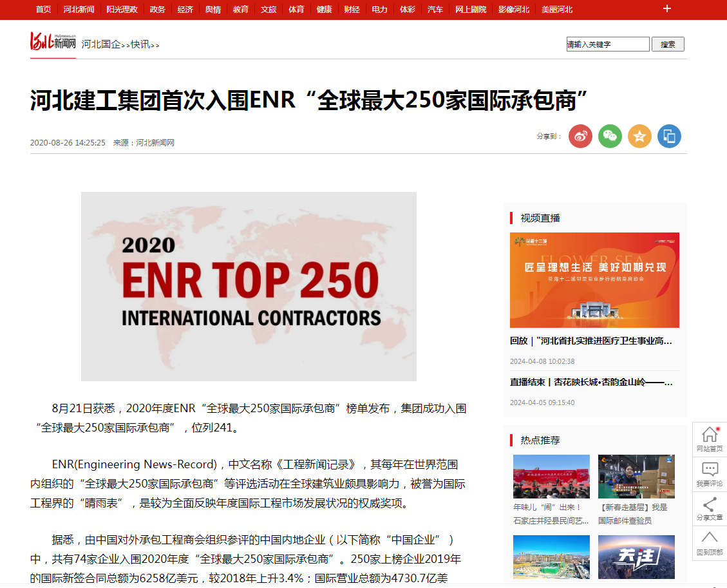
Task: Share article to Weibo
Action: (580, 137)
